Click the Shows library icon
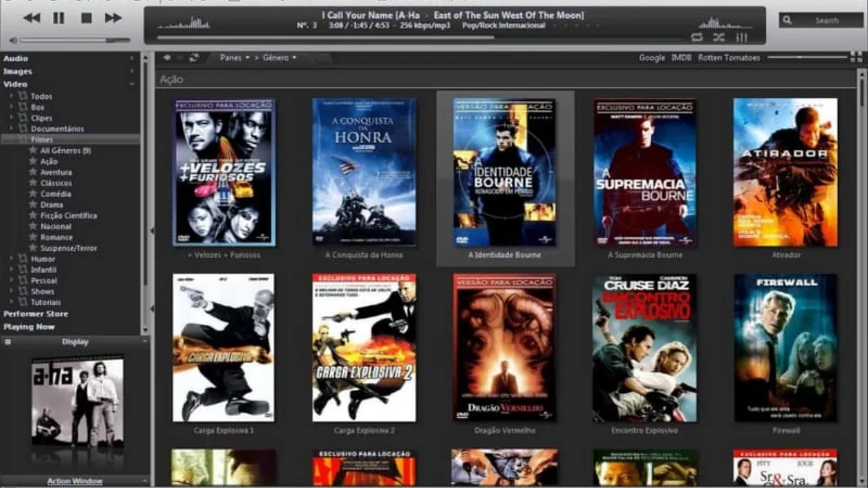 tap(23, 291)
